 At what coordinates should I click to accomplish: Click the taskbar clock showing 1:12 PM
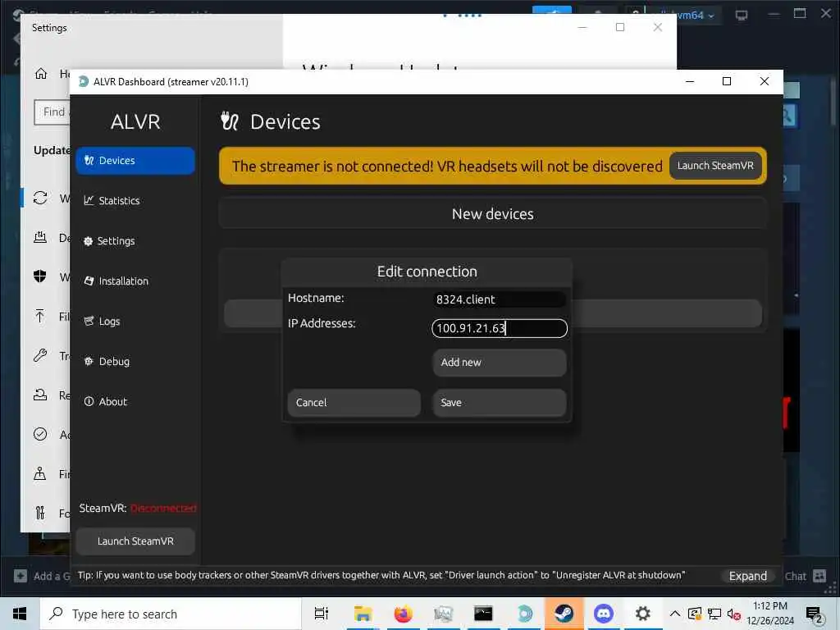pos(769,614)
